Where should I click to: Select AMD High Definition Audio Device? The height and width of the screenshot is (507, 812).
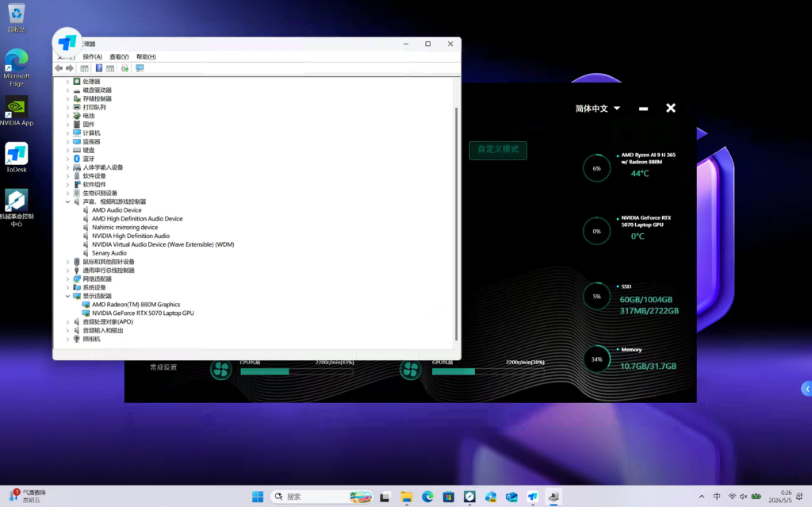point(137,219)
